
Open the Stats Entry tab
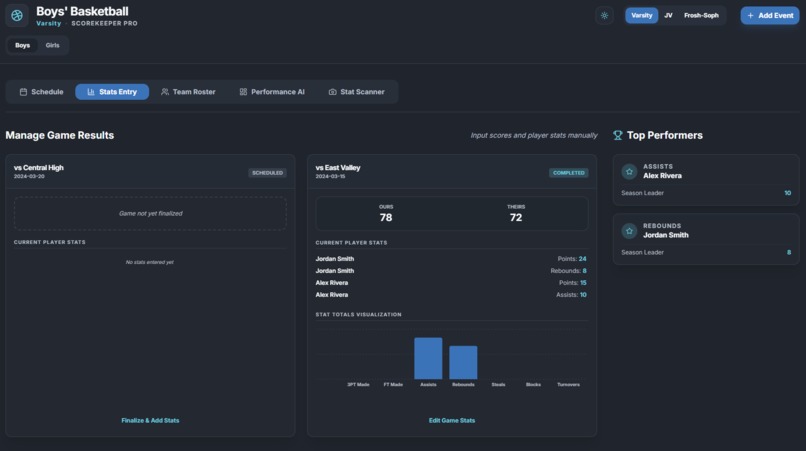coord(112,92)
